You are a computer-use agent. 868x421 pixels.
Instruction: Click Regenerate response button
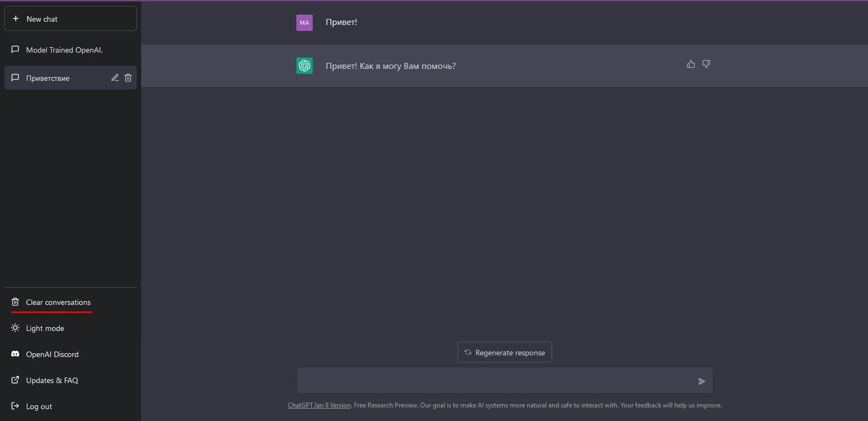(505, 352)
